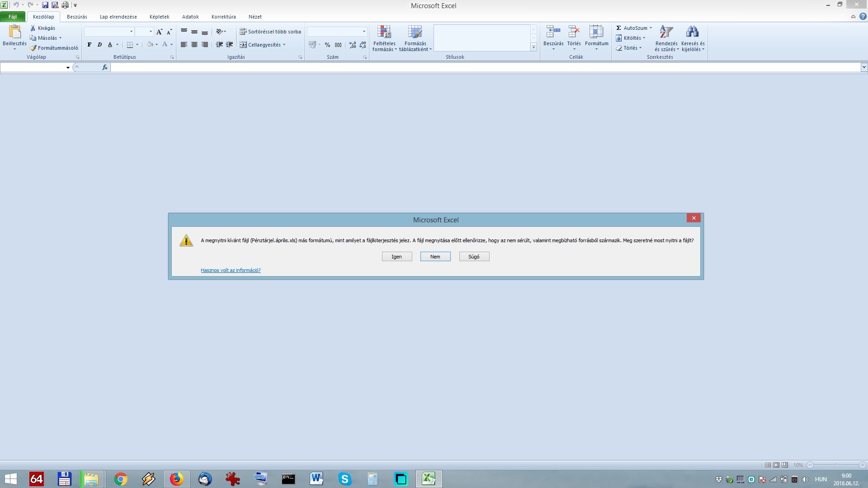Click the Beszúrás cells insert icon
The image size is (868, 488).
click(553, 32)
